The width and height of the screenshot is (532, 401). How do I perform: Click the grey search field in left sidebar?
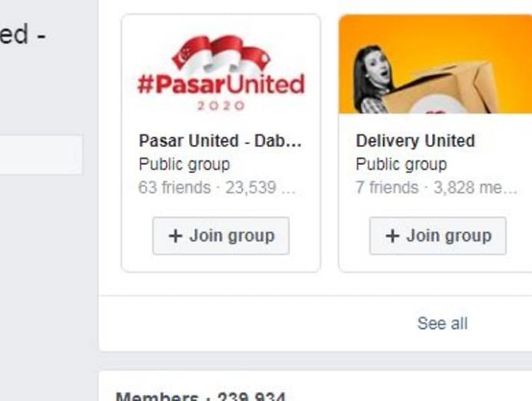tap(41, 155)
